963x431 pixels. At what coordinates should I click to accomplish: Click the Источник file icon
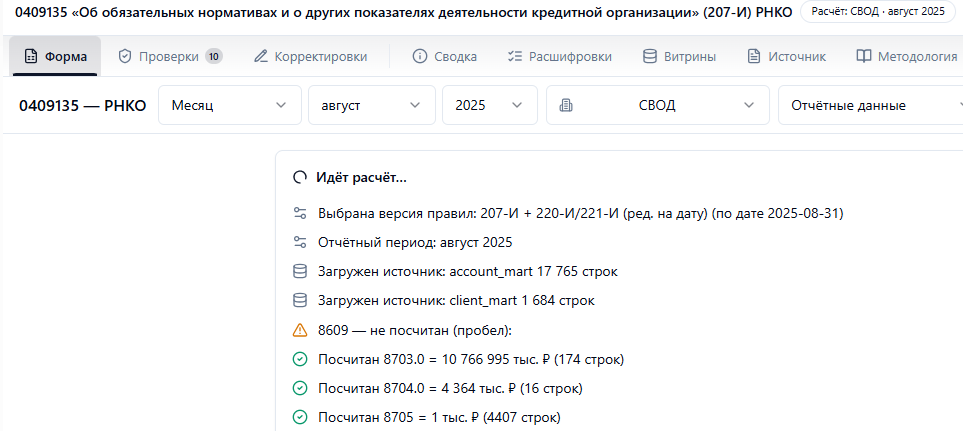click(x=754, y=56)
